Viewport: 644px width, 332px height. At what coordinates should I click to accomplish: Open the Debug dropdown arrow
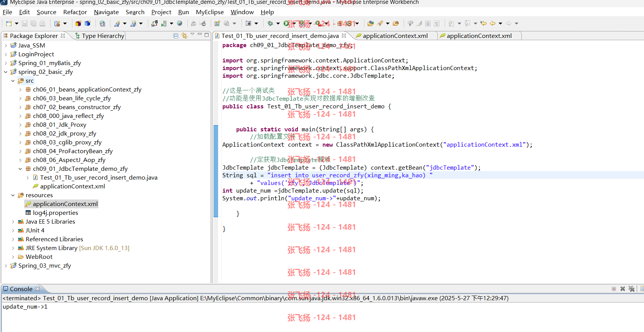pyautogui.click(x=278, y=23)
